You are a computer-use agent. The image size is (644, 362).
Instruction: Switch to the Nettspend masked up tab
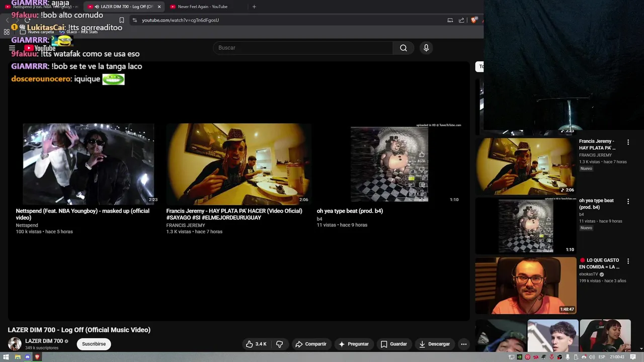(x=40, y=7)
